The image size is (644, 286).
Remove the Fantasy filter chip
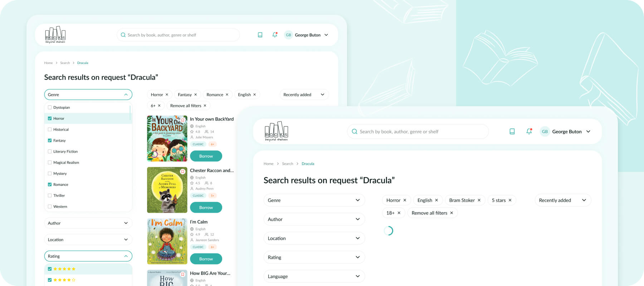click(195, 95)
